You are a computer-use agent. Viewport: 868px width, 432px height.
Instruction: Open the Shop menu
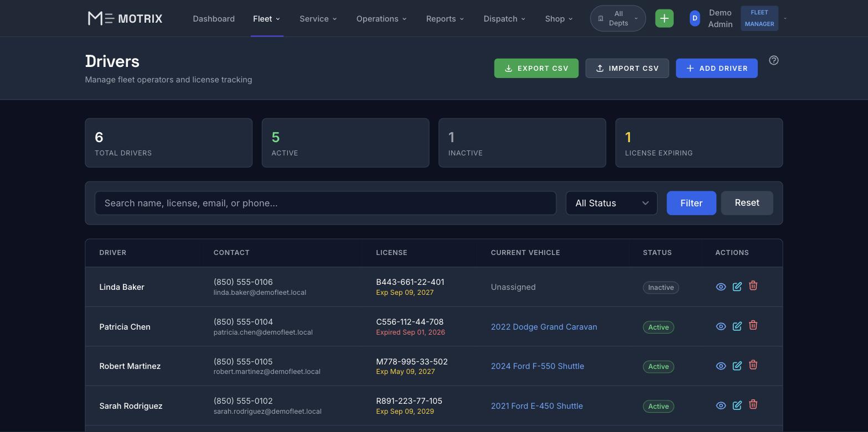tap(559, 19)
